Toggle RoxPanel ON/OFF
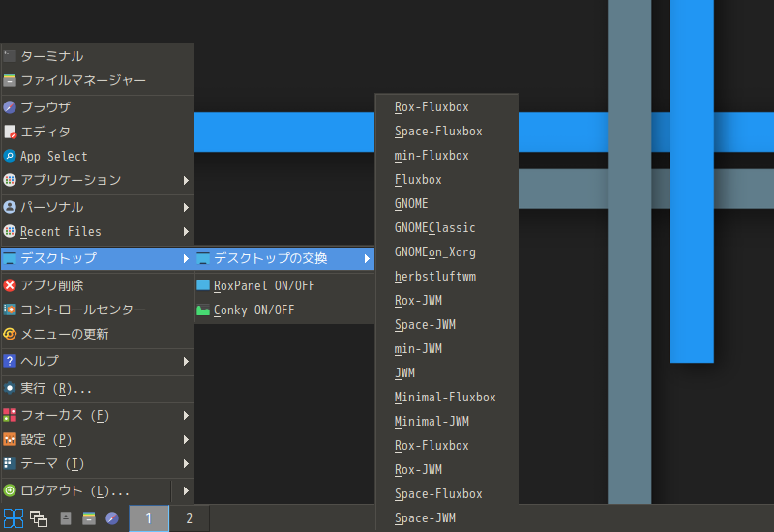The image size is (774, 532). click(284, 285)
